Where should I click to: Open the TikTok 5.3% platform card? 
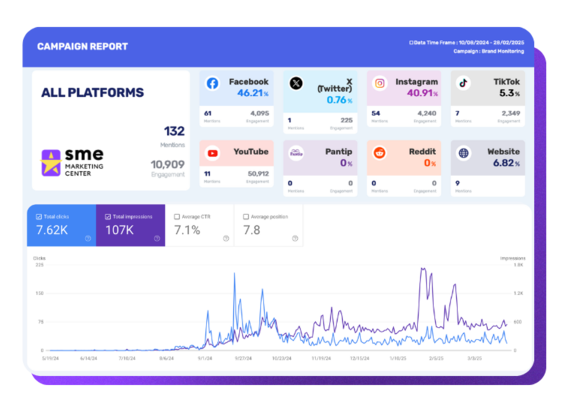[488, 99]
